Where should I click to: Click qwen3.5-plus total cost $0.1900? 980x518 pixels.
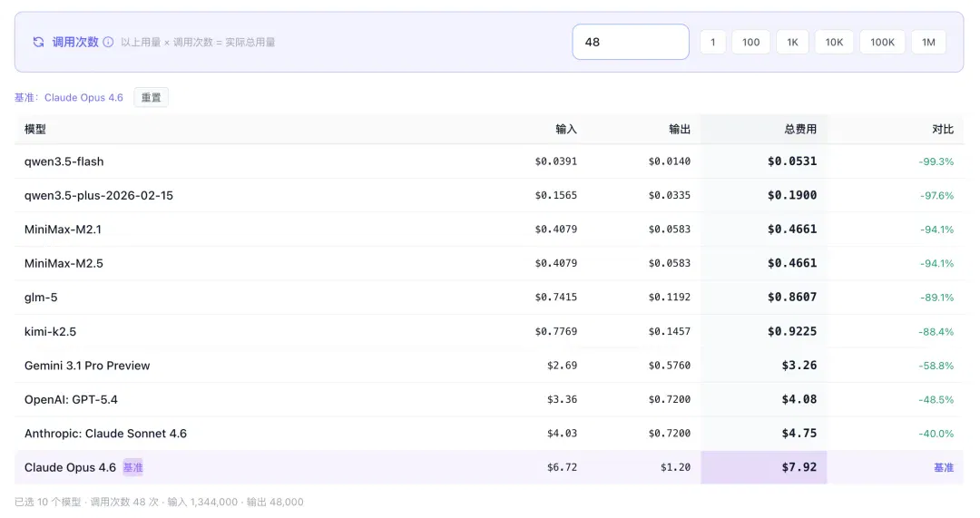coord(792,196)
